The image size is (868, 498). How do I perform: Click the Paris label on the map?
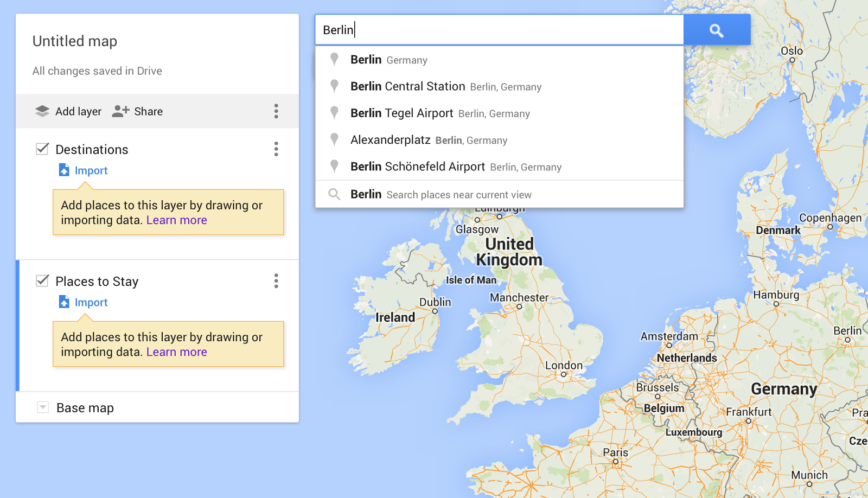click(616, 452)
